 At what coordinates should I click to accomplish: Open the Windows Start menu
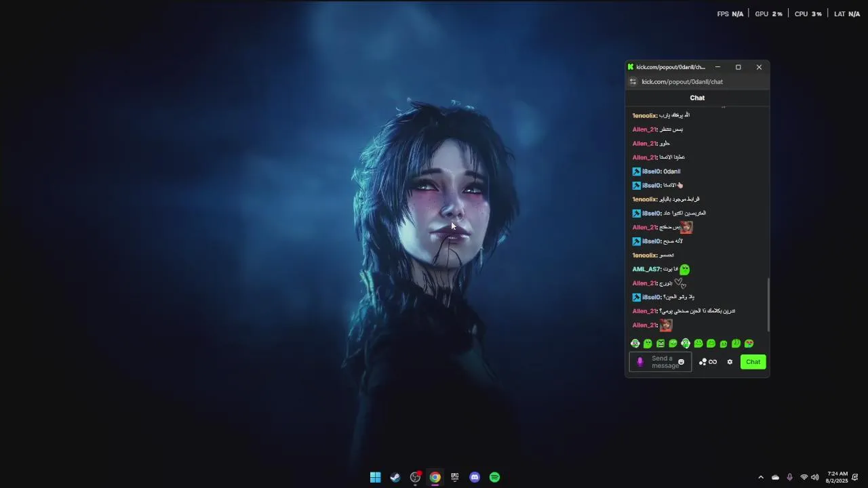click(375, 477)
